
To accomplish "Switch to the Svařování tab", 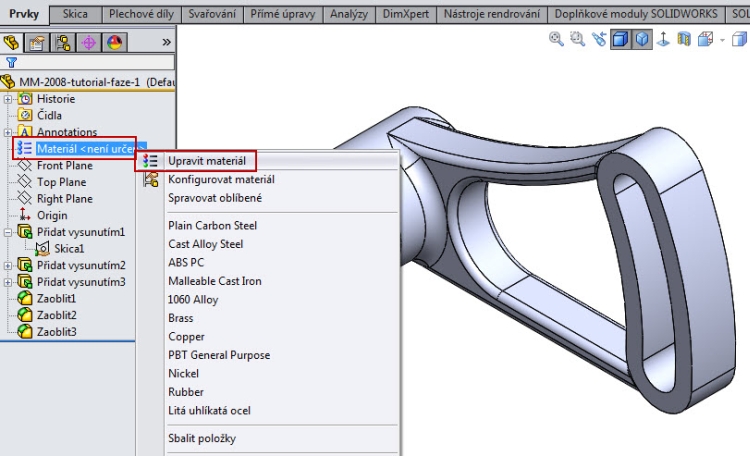I will 212,14.
